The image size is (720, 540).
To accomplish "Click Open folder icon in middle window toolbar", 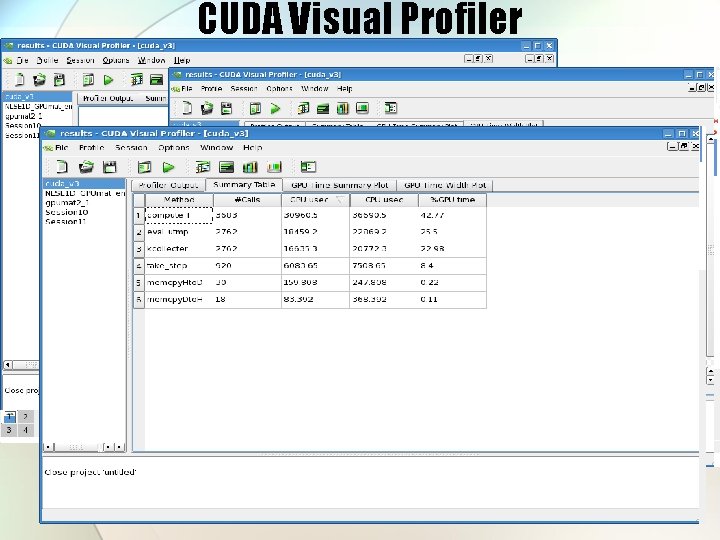I will 207,108.
